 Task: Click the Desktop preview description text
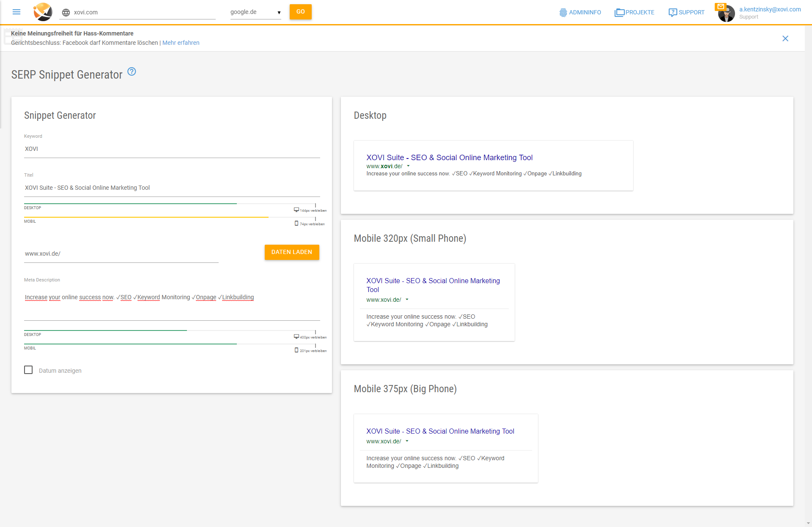(x=474, y=174)
